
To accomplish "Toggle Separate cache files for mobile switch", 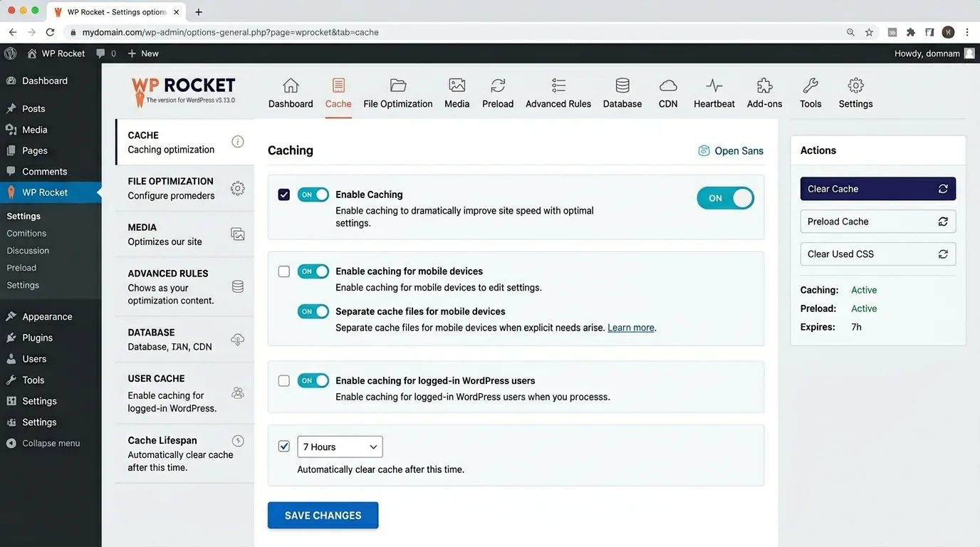I will [313, 311].
